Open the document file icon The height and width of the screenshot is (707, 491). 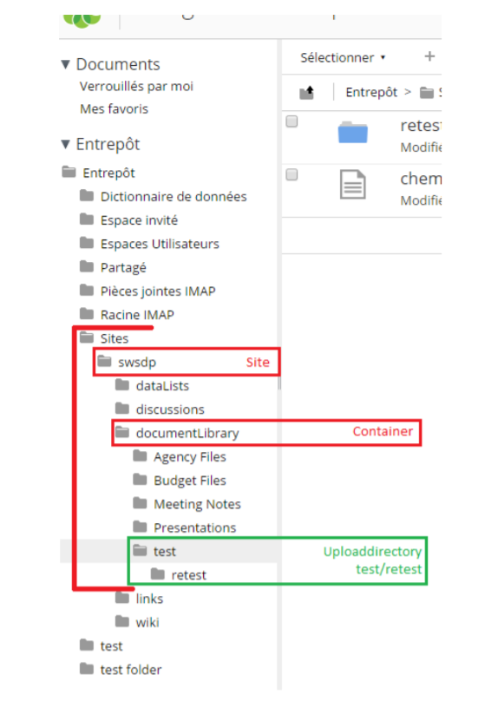tap(353, 184)
